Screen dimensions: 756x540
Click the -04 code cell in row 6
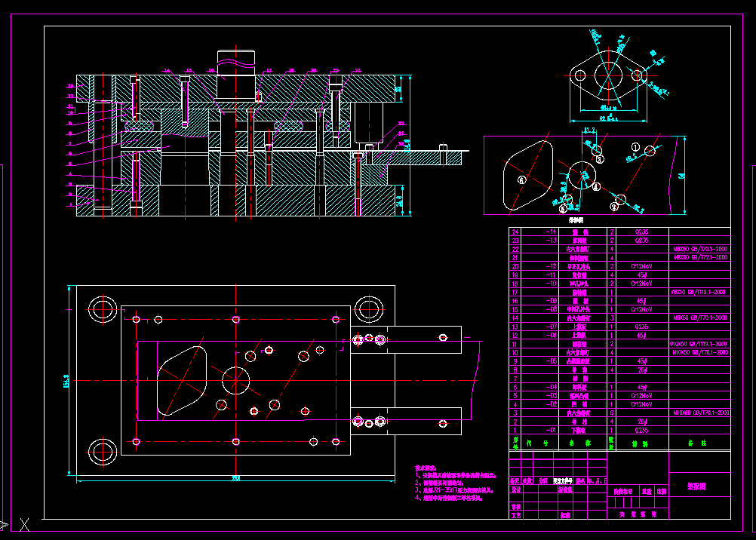[x=551, y=387]
